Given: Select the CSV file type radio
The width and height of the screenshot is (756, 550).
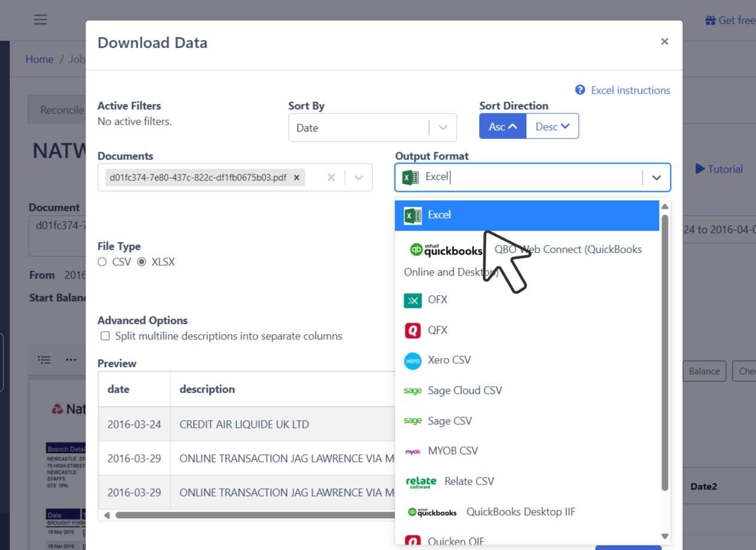Looking at the screenshot, I should coord(102,262).
